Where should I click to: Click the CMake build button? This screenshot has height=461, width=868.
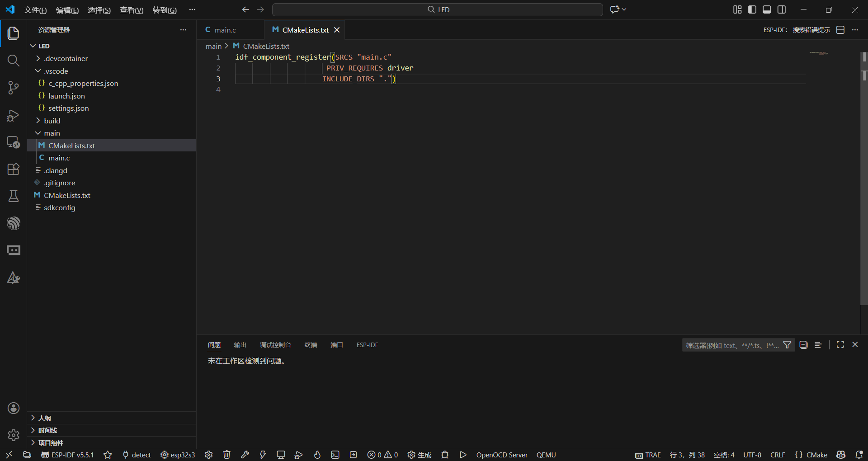(x=420, y=455)
